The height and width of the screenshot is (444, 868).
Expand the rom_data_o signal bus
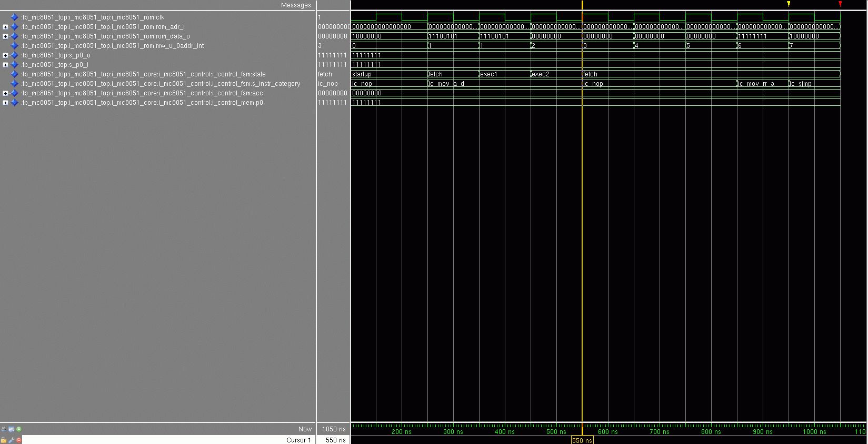pos(5,36)
